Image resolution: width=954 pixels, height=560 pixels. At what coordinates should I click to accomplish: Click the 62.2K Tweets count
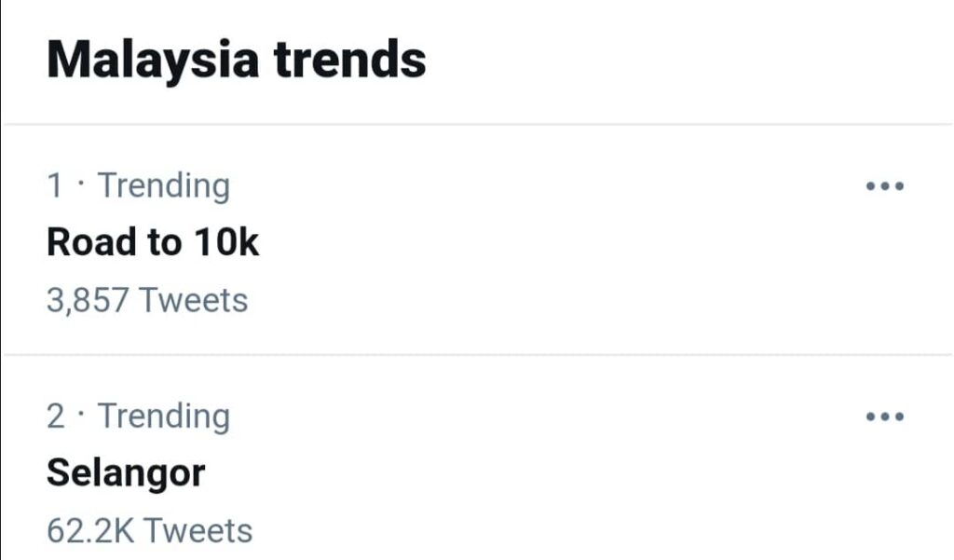click(149, 531)
